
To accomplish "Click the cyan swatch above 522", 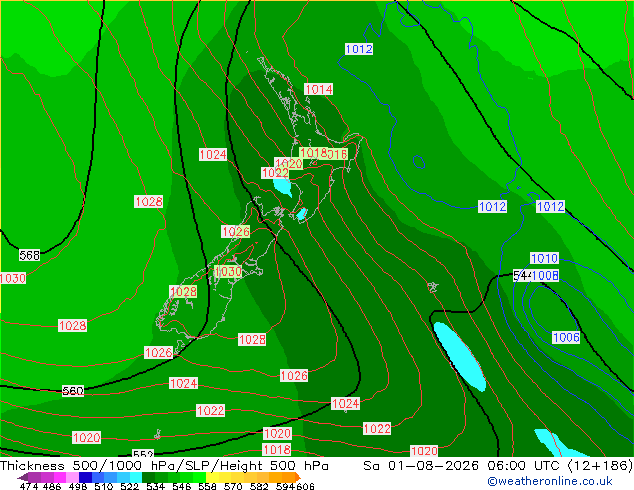I will [135, 477].
